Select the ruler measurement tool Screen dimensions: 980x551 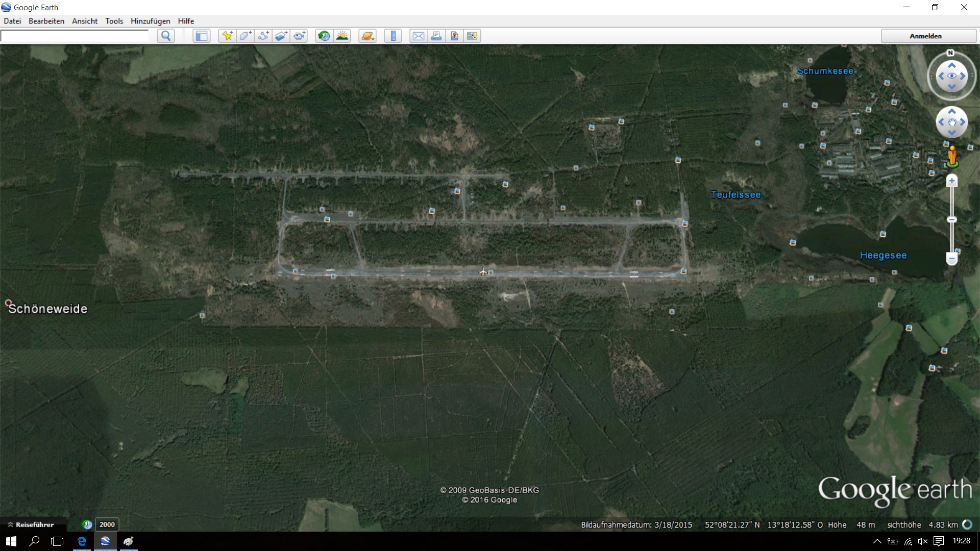point(393,36)
